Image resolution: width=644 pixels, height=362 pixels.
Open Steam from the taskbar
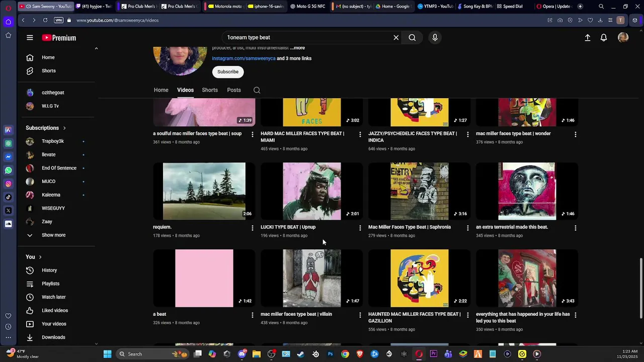tap(301, 354)
